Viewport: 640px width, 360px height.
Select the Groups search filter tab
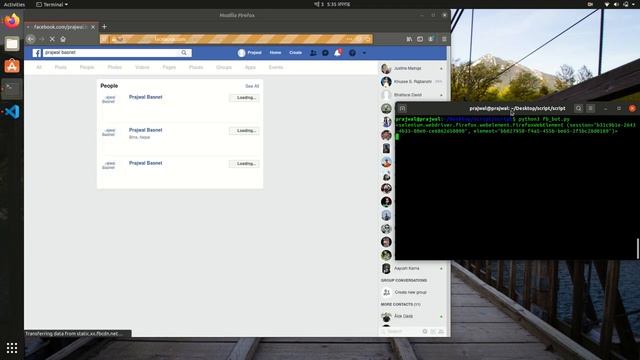[x=224, y=67]
